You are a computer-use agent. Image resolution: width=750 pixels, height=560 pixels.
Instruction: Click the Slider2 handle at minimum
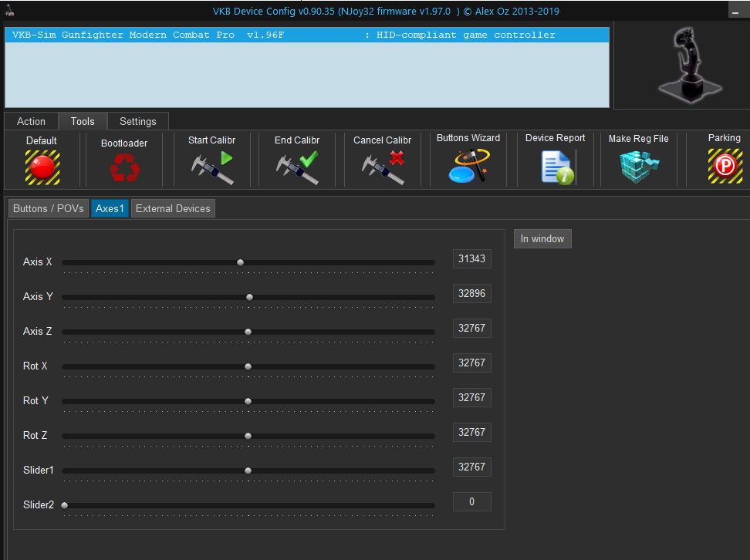65,505
